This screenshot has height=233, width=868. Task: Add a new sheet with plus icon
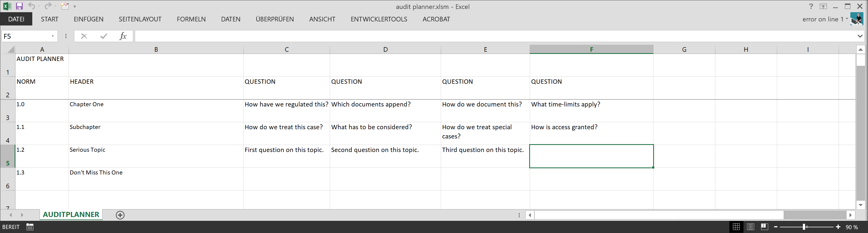[120, 215]
